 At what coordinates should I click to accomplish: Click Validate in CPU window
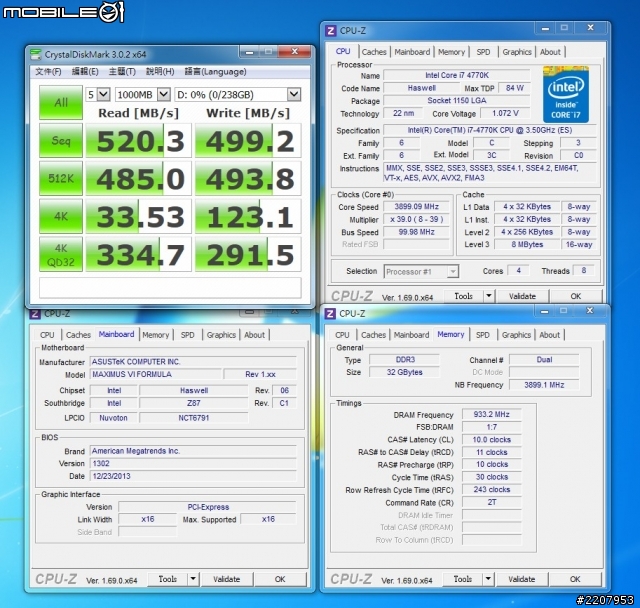coord(522,296)
